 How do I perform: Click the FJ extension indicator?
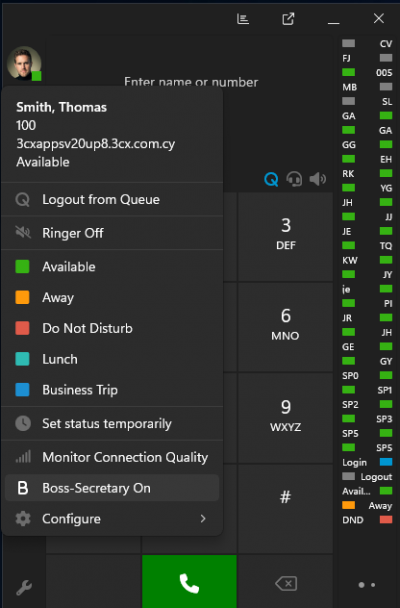[x=367, y=58]
